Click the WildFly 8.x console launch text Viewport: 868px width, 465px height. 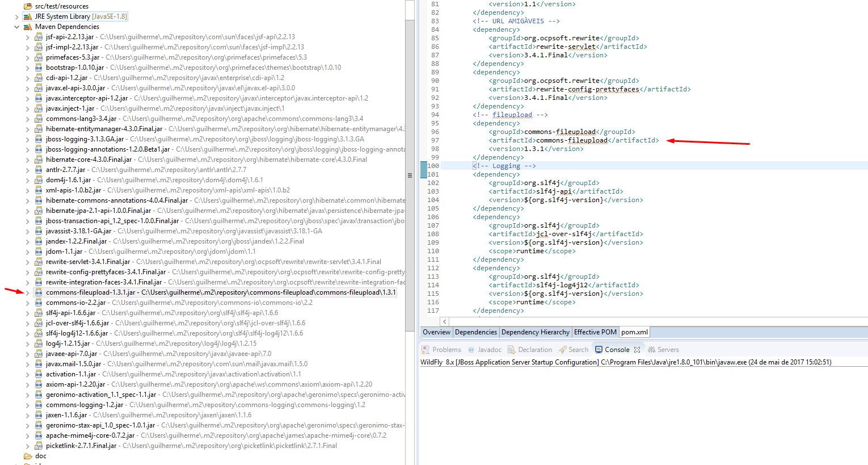click(626, 362)
